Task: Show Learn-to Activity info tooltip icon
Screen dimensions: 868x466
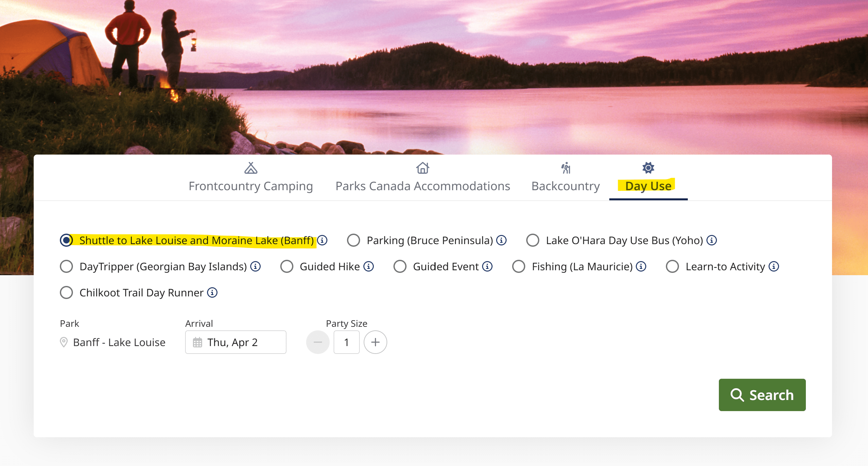Action: (x=774, y=267)
